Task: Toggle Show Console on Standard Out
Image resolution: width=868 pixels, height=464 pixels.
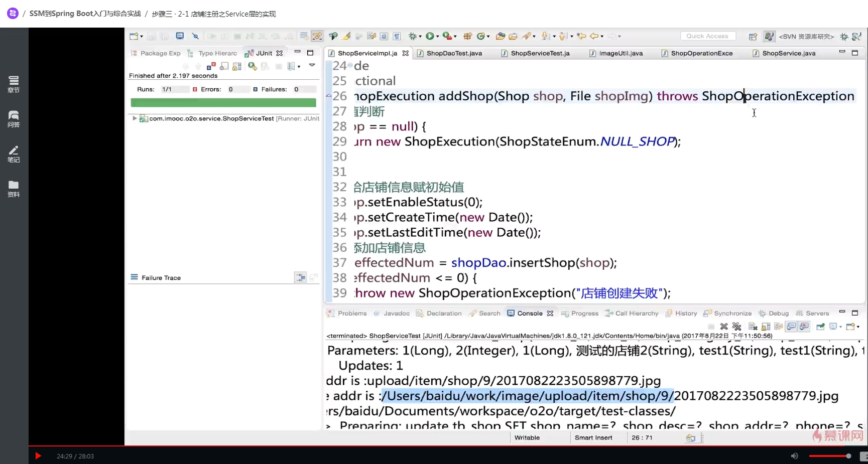Action: [x=792, y=327]
